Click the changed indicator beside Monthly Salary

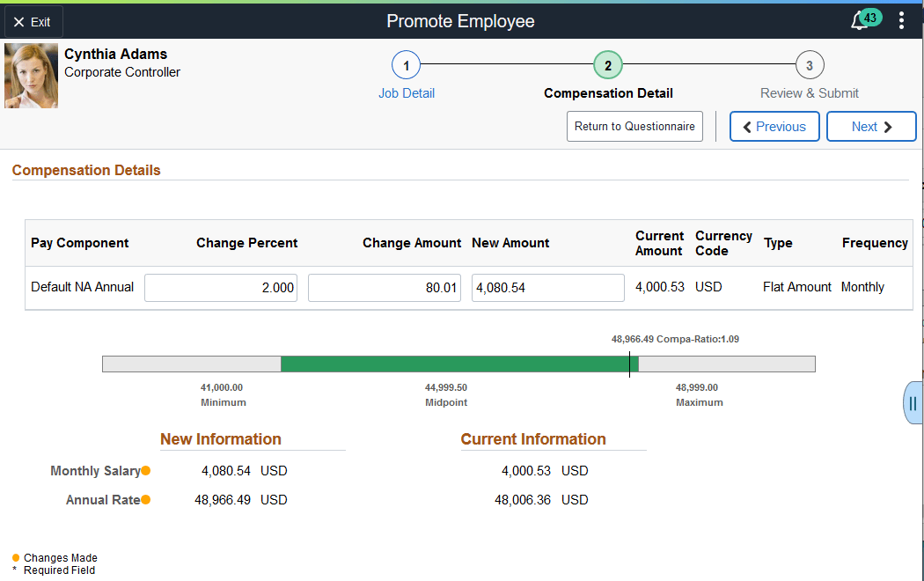[147, 470]
